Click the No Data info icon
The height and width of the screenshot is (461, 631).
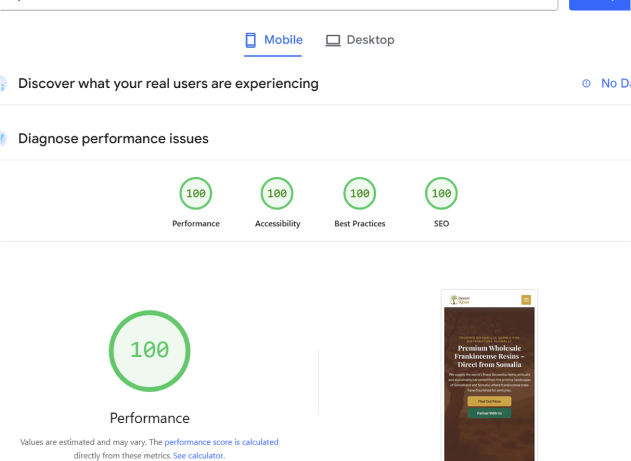pos(586,84)
